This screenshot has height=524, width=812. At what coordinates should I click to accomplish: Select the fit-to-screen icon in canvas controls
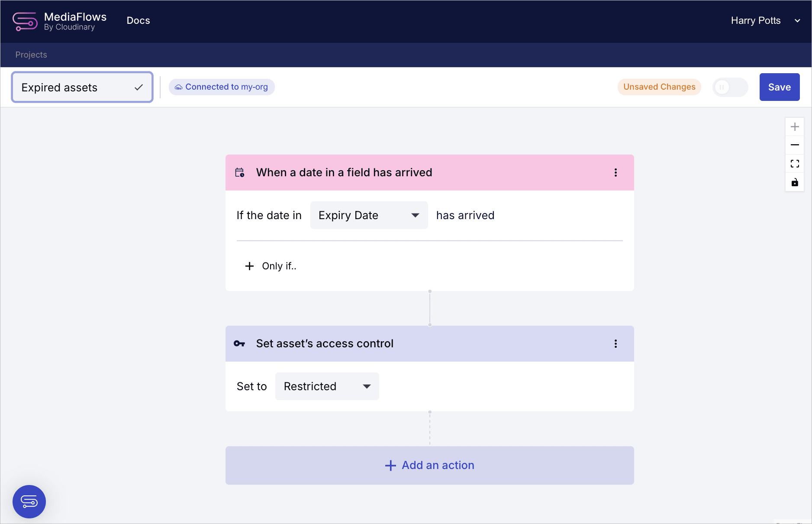point(795,163)
